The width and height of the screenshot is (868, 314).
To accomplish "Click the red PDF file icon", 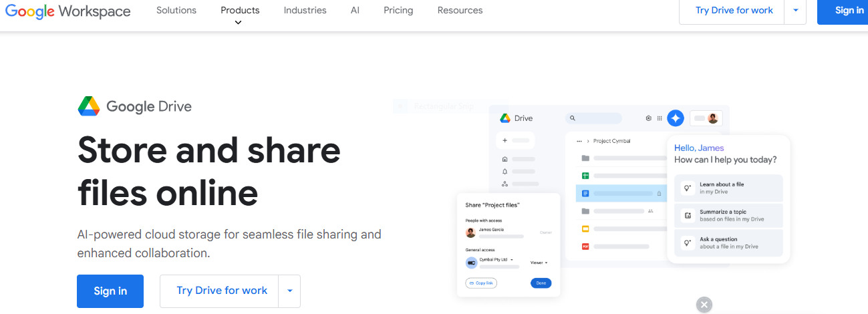I will tap(585, 247).
